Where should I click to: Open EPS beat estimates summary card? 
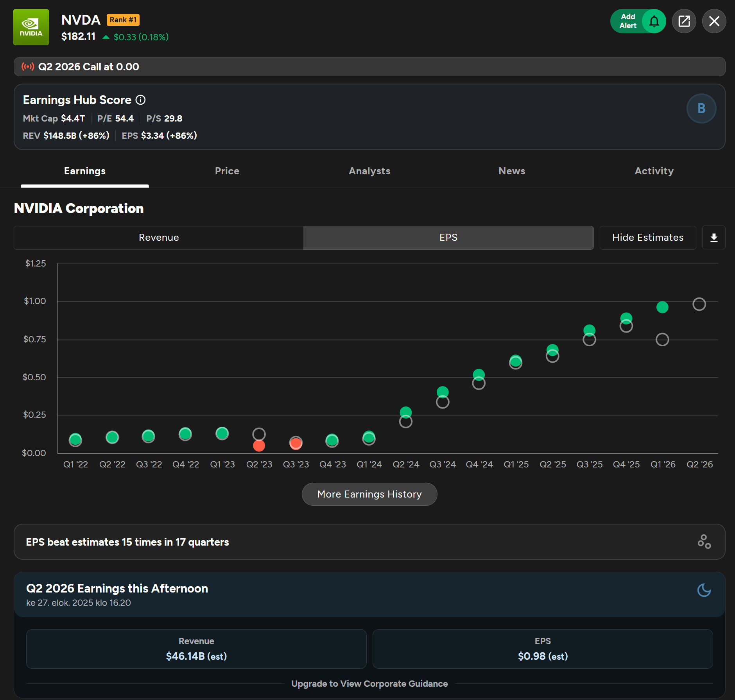click(369, 542)
